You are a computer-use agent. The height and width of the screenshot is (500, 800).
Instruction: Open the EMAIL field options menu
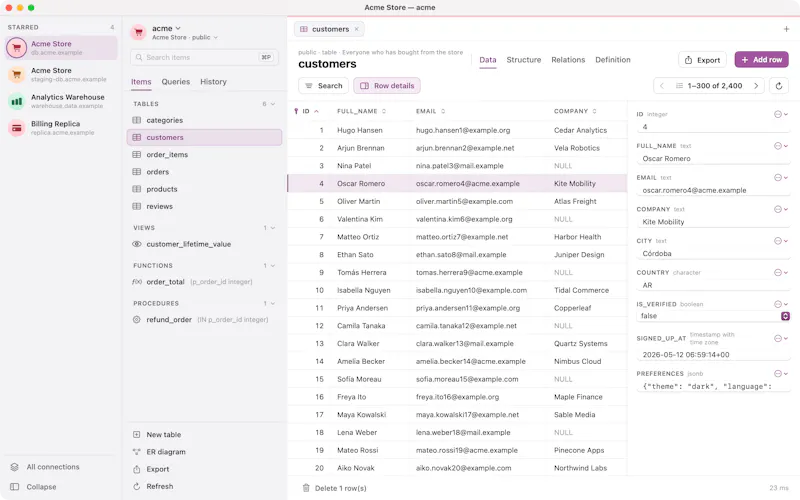[x=781, y=178]
